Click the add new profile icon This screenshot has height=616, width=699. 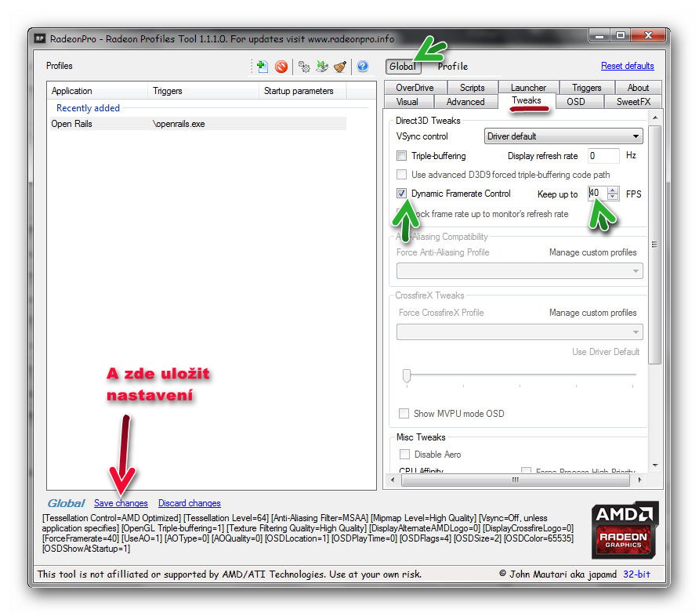pyautogui.click(x=263, y=67)
